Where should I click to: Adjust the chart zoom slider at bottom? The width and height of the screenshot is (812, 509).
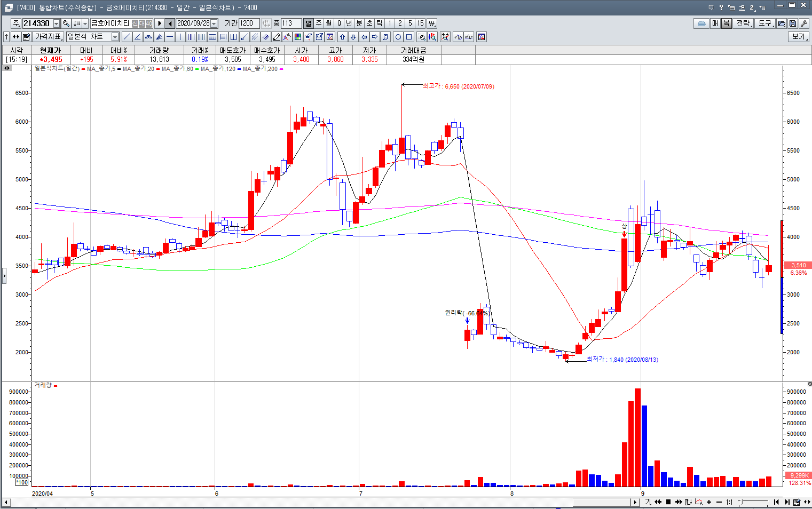(x=742, y=502)
